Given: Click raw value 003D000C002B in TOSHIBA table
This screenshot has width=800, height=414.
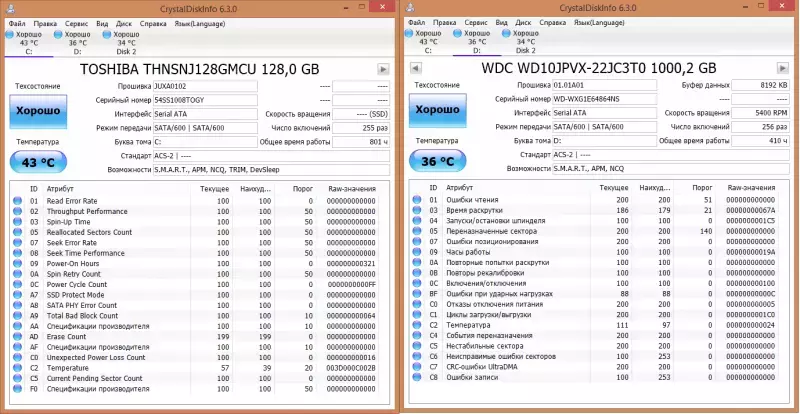Looking at the screenshot, I should coord(352,369).
